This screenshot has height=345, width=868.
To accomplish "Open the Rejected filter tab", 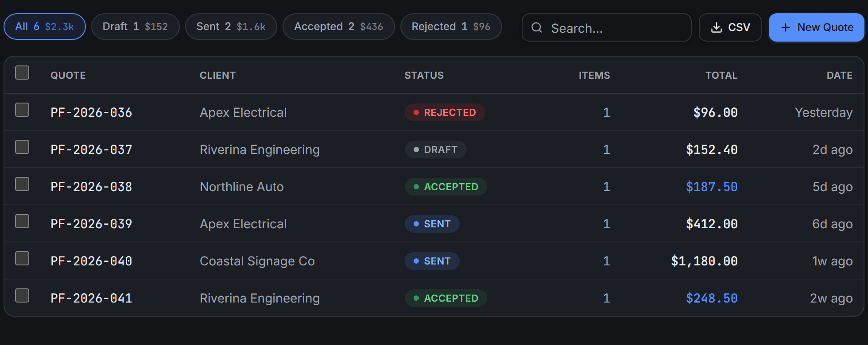I will (451, 27).
